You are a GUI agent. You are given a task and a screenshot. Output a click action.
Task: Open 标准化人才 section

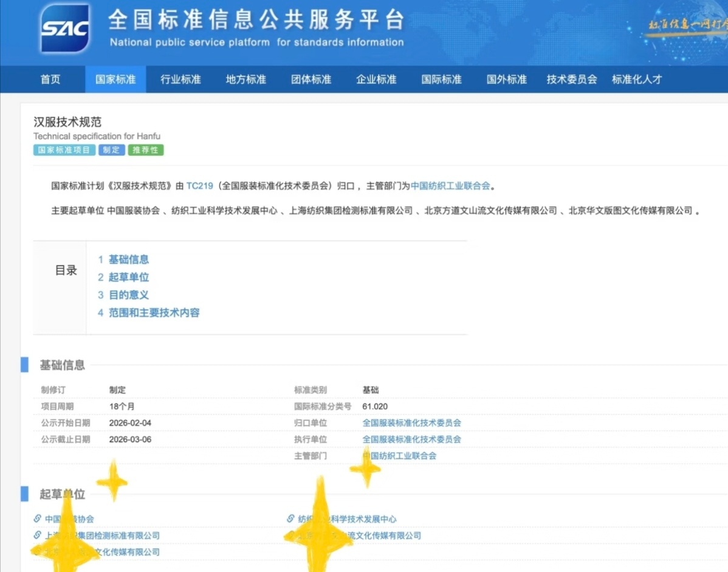coord(636,80)
